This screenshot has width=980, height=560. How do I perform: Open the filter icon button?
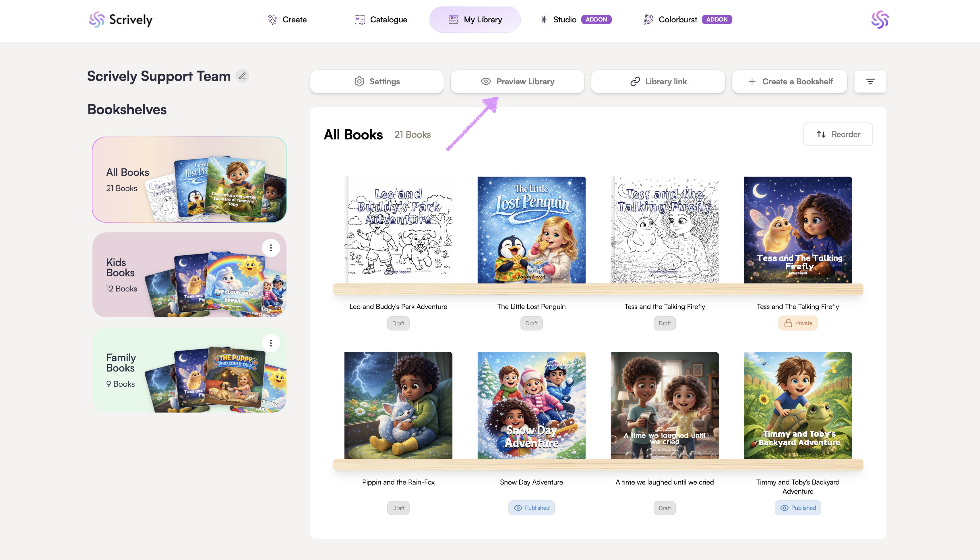click(x=870, y=81)
